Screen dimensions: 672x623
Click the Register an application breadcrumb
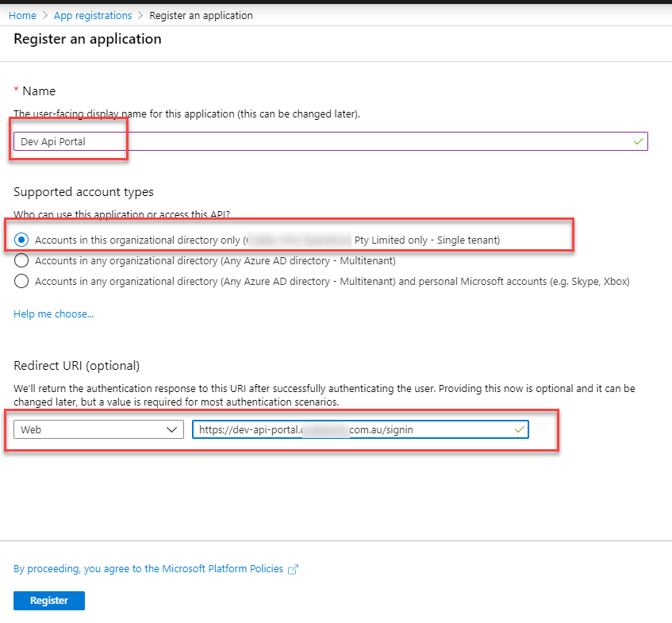(201, 15)
